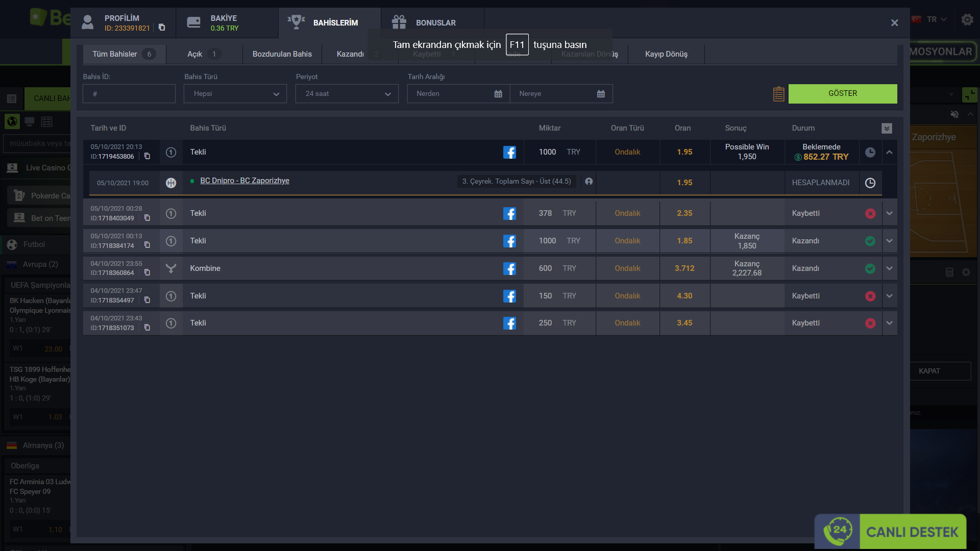
Task: Open settings gear in top right corner
Action: pyautogui.click(x=967, y=19)
